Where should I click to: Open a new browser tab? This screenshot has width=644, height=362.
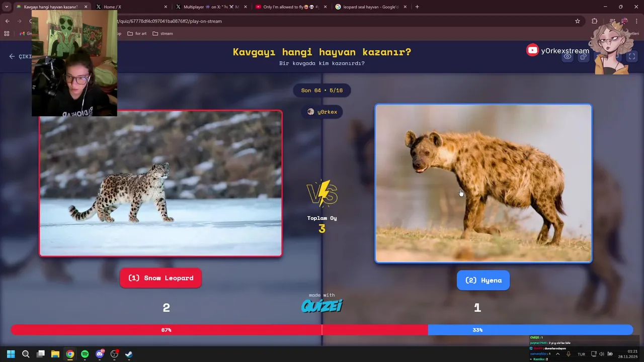[417, 7]
